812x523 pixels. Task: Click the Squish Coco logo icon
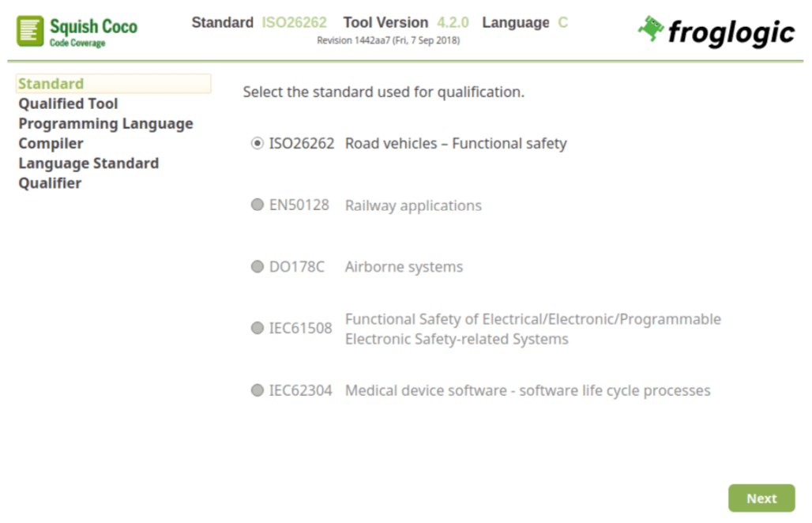[31, 31]
